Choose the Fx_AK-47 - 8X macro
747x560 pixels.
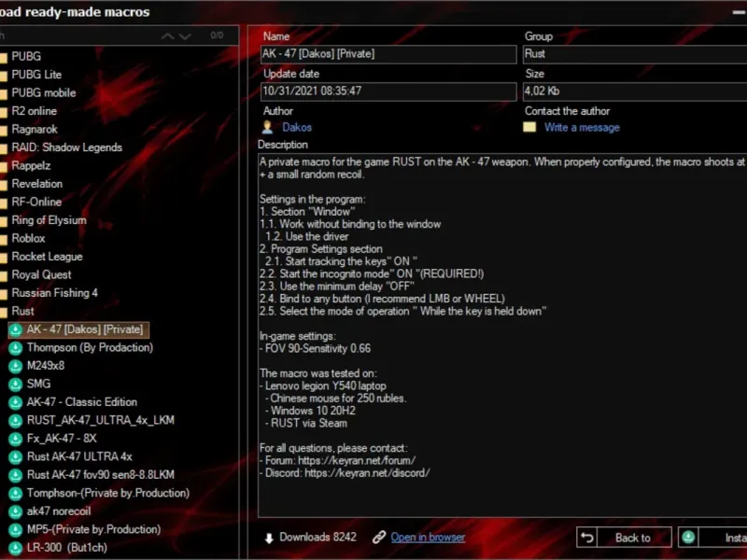click(62, 439)
